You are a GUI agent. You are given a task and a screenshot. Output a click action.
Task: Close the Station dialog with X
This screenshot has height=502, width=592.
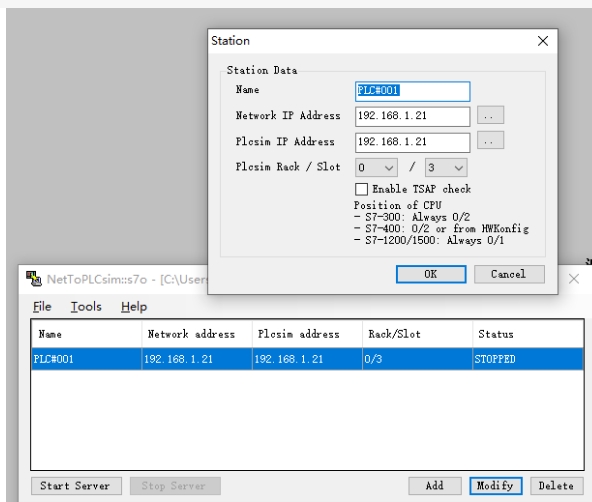543,41
